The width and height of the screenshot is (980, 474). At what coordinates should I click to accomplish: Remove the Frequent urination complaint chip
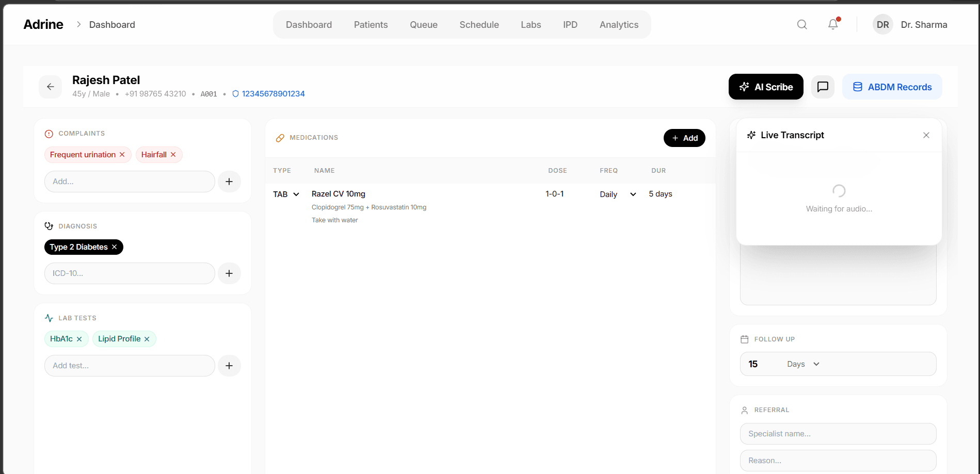(x=122, y=154)
